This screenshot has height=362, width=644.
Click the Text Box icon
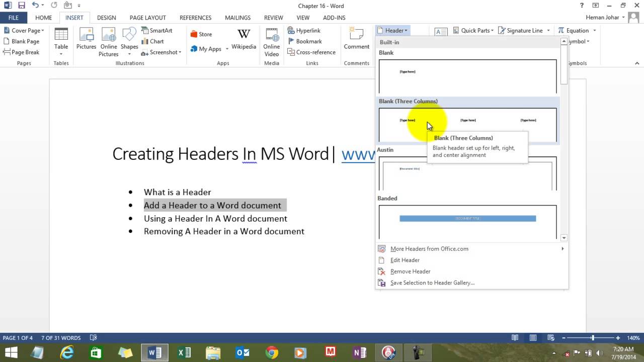tap(441, 32)
